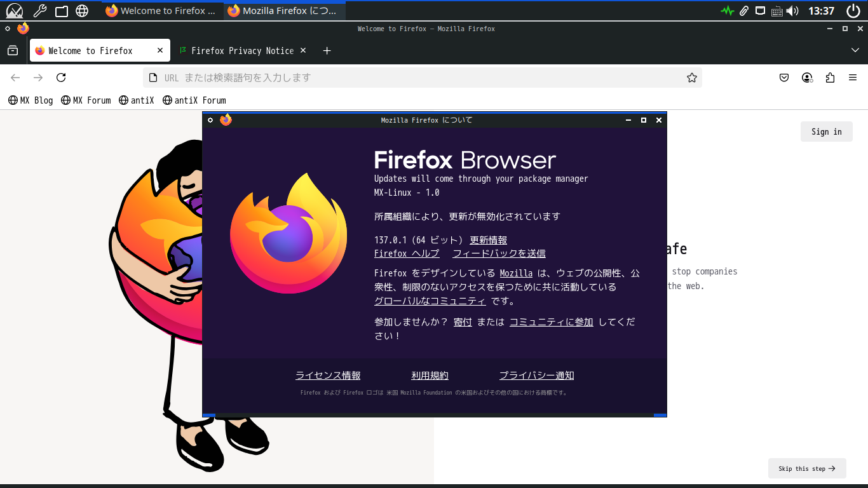The image size is (868, 488).
Task: Go back with the back arrow
Action: [x=15, y=78]
